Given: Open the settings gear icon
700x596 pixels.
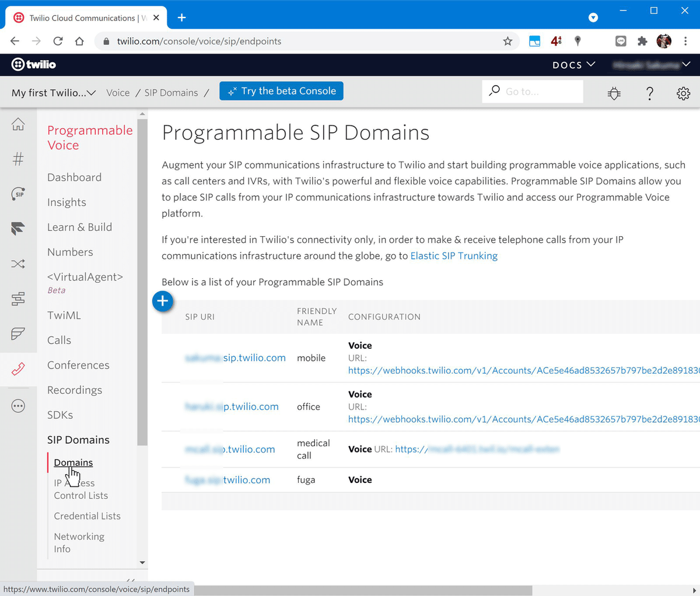Looking at the screenshot, I should (684, 93).
